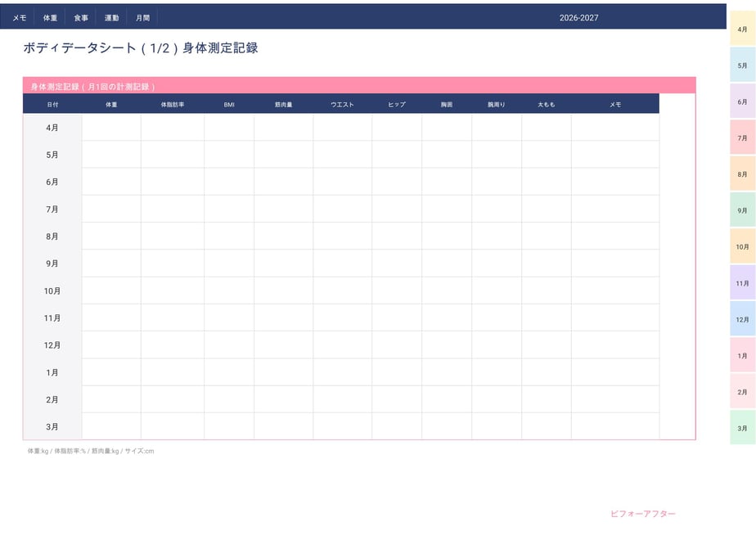The width and height of the screenshot is (756, 540).
Task: Open the 9月 side tab
Action: [743, 210]
